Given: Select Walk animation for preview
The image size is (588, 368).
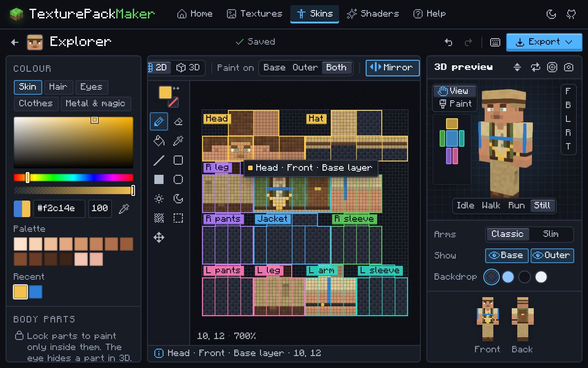Looking at the screenshot, I should (x=491, y=206).
